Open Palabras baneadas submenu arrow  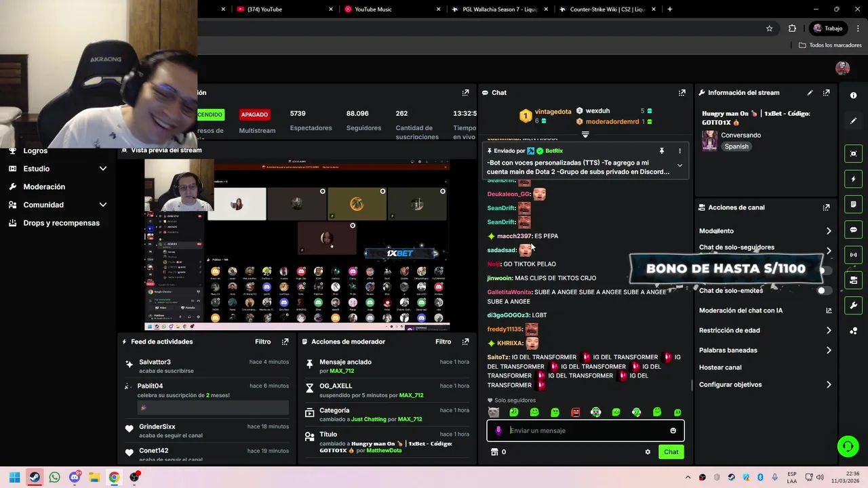(x=829, y=350)
